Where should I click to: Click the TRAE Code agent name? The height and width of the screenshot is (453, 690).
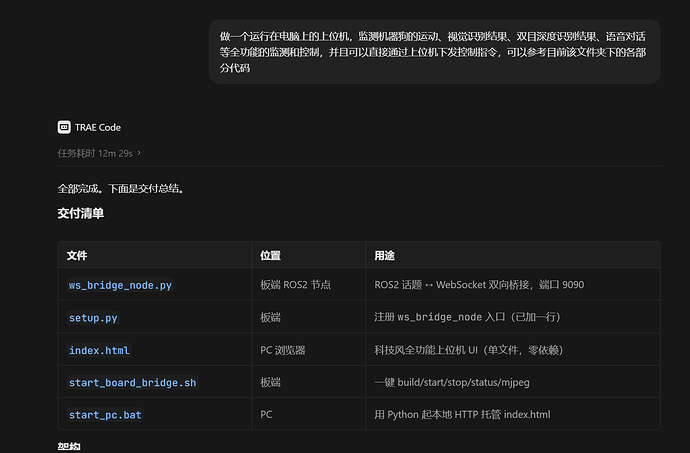point(98,127)
